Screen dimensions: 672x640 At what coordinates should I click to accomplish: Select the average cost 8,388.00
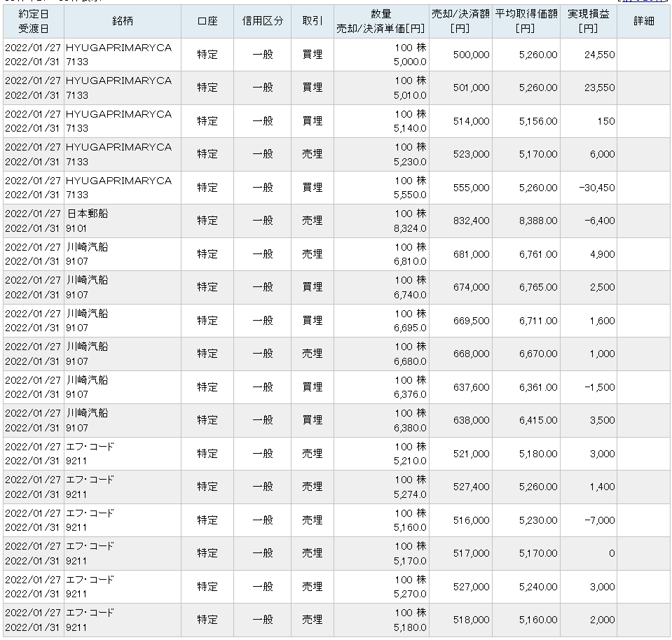(538, 221)
